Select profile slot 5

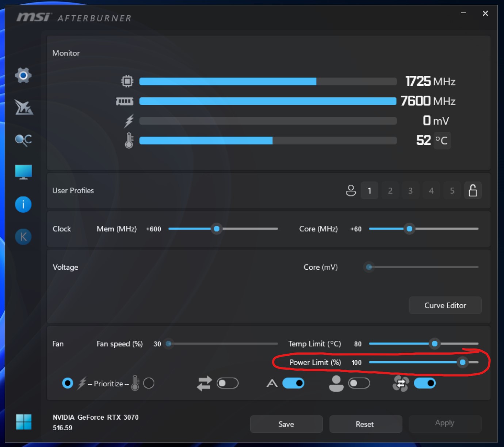point(452,190)
